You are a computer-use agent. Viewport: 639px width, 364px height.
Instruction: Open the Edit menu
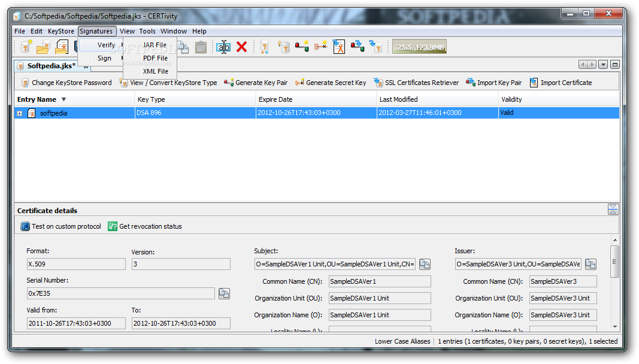point(37,31)
